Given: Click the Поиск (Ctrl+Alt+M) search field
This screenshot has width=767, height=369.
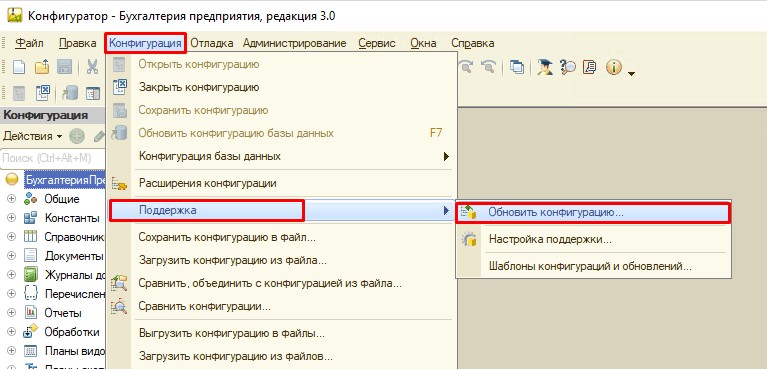Looking at the screenshot, I should click(53, 158).
